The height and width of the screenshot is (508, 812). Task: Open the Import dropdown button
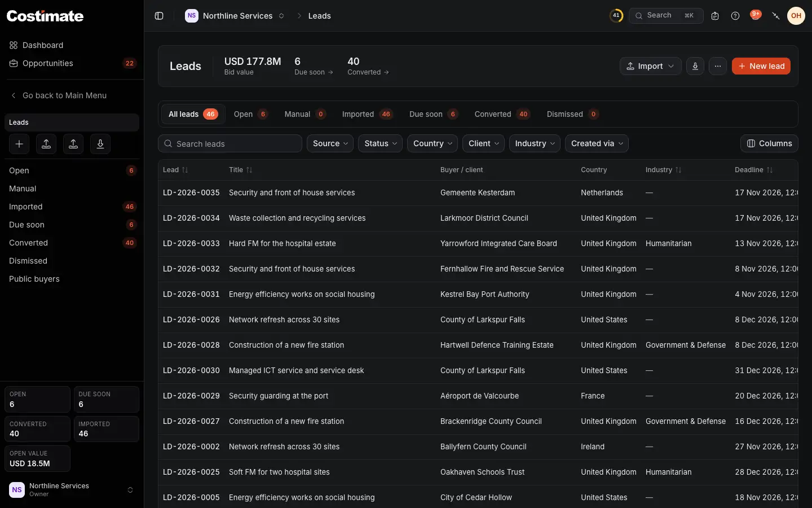(x=651, y=66)
